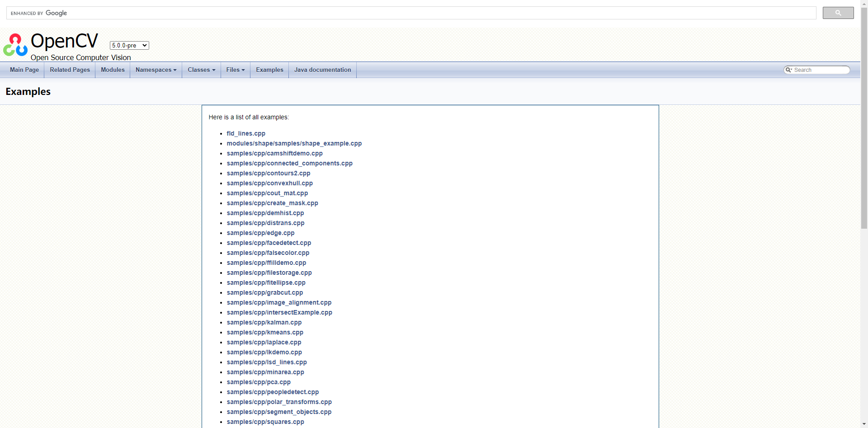
Task: Open samples/cpp/peopledetect.cpp link
Action: point(273,392)
